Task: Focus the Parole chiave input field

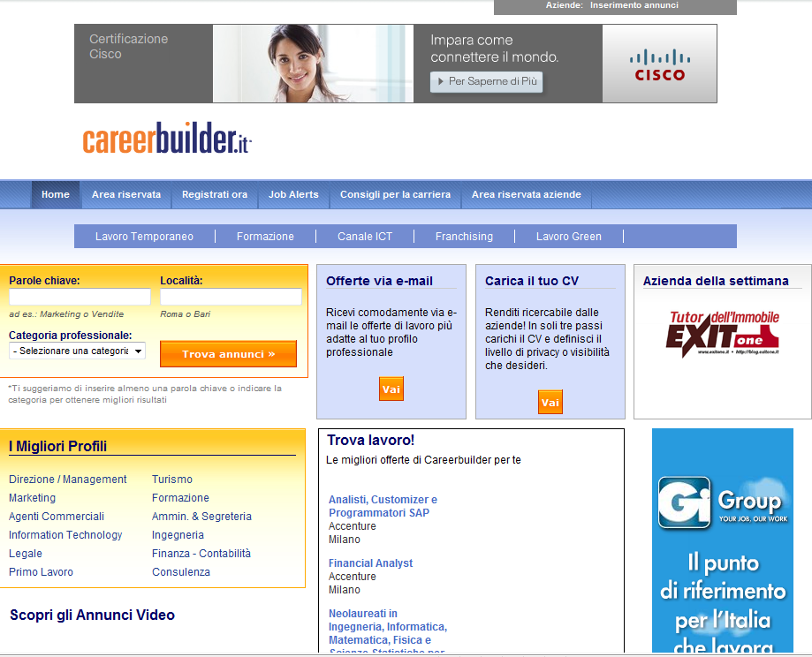Action: [x=80, y=297]
